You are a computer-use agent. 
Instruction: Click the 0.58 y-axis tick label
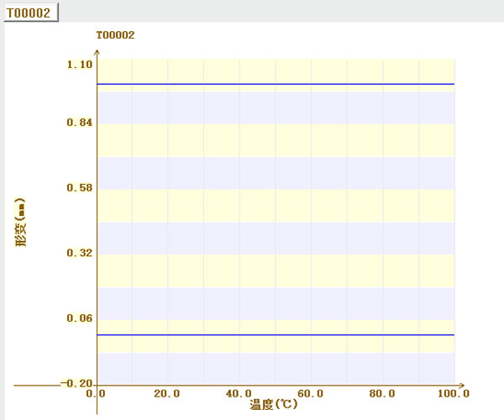pyautogui.click(x=79, y=187)
